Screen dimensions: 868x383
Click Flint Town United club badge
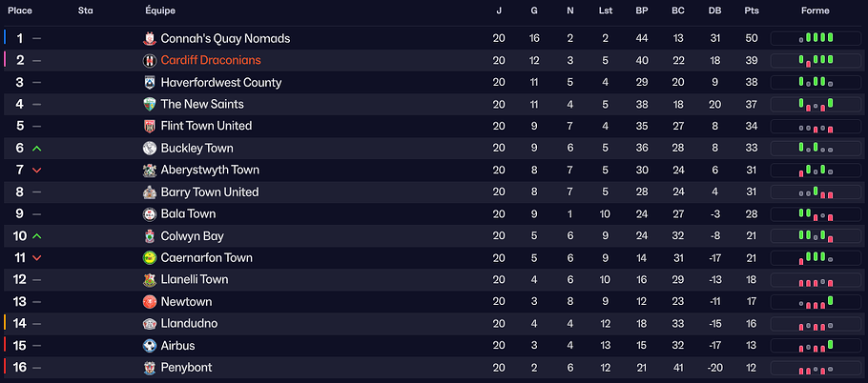coord(150,127)
